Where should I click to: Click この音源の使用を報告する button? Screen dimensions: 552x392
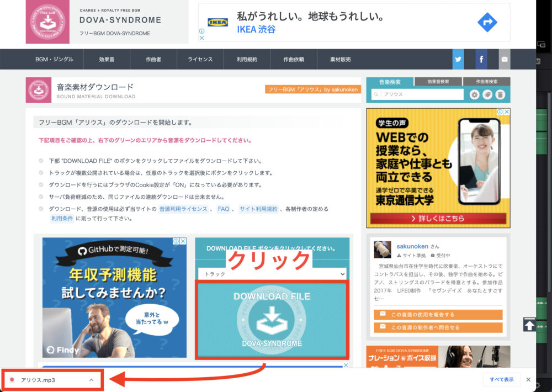pos(438,315)
